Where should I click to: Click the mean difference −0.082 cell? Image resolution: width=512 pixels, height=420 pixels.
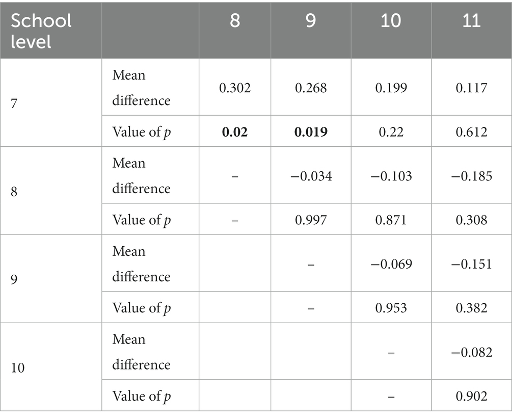472,352
